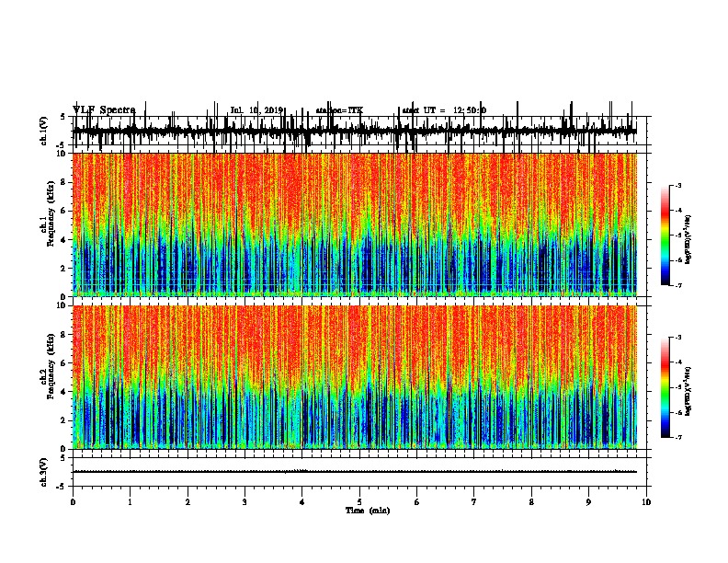Click time-axis tick label "9"
Image resolution: width=728 pixels, height=563 pixels.
pos(588,502)
